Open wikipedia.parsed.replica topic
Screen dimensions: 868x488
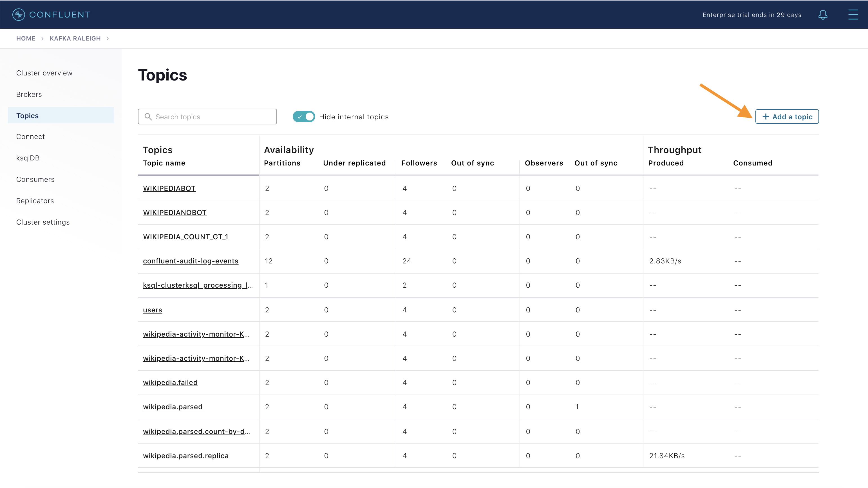coord(186,456)
